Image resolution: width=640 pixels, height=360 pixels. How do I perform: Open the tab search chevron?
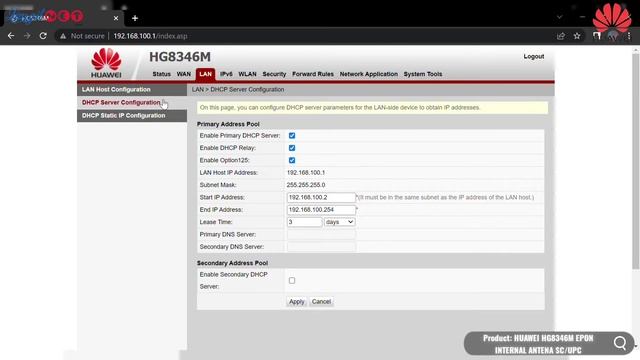coord(560,17)
